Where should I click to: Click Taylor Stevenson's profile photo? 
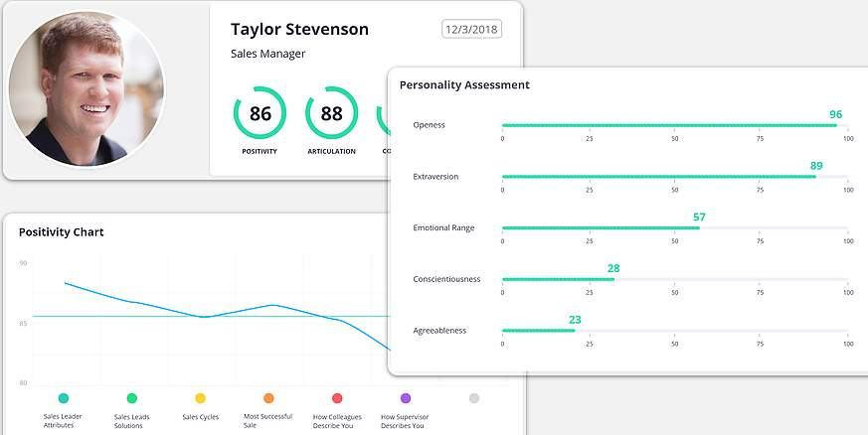[x=87, y=89]
